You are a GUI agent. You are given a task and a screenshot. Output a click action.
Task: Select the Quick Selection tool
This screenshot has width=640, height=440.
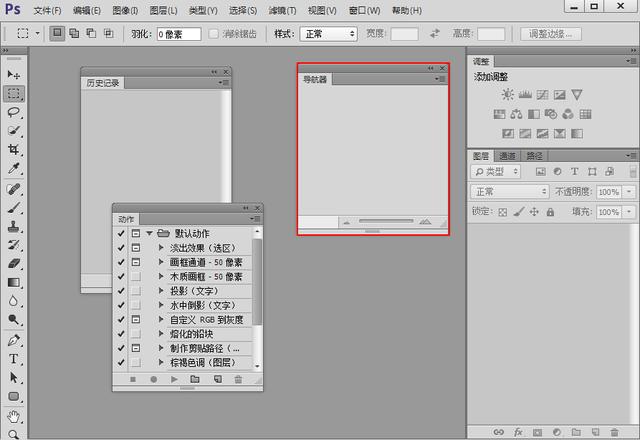click(14, 131)
